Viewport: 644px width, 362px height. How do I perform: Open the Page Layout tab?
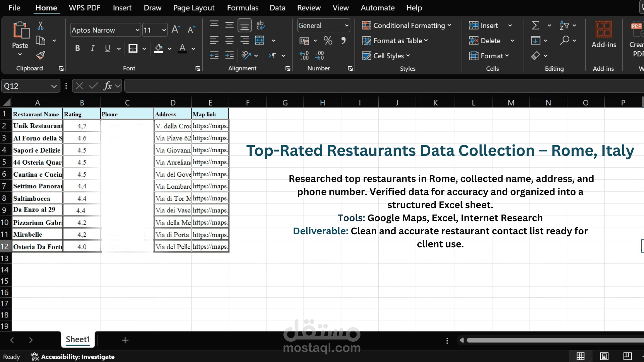click(194, 8)
